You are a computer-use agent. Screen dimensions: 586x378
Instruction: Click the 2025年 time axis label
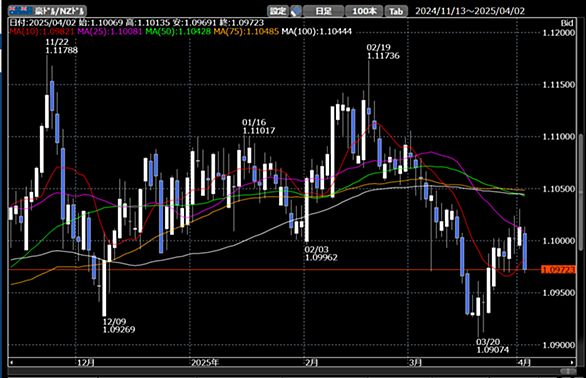click(x=205, y=362)
